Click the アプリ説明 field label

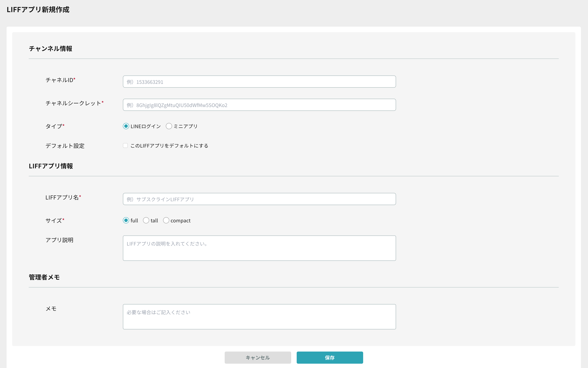(x=59, y=240)
